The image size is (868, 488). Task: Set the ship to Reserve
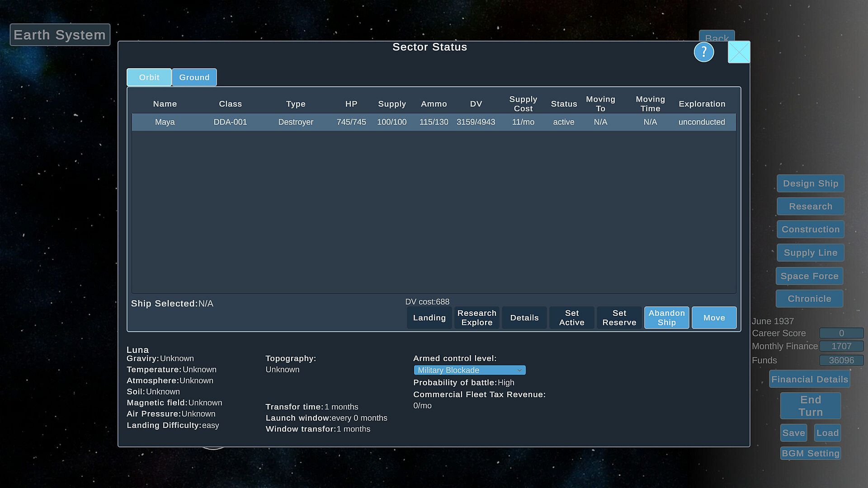click(x=619, y=318)
